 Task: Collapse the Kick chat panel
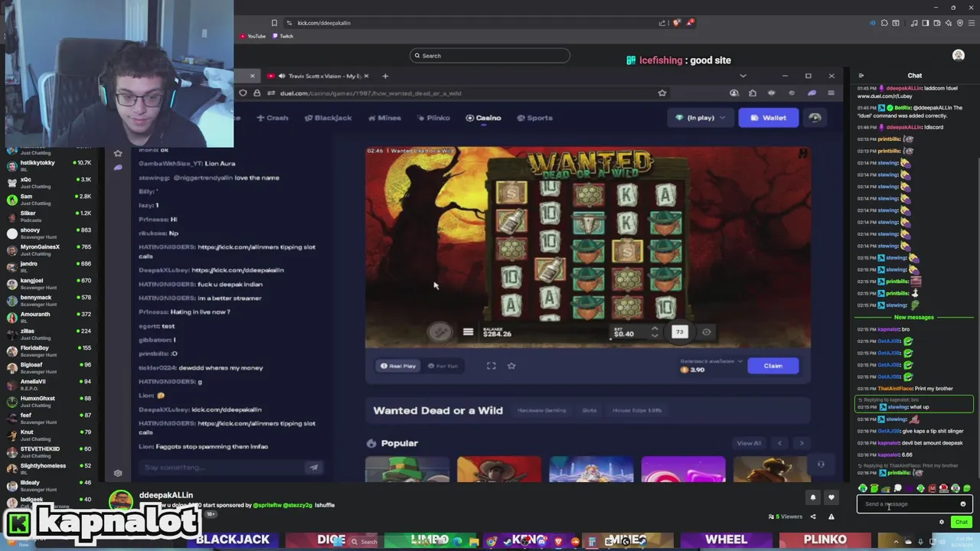click(861, 76)
